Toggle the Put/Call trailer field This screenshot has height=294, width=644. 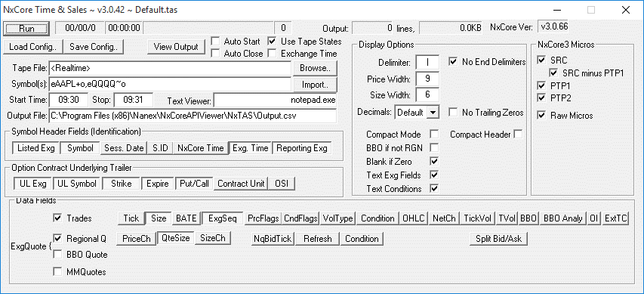pyautogui.click(x=194, y=184)
